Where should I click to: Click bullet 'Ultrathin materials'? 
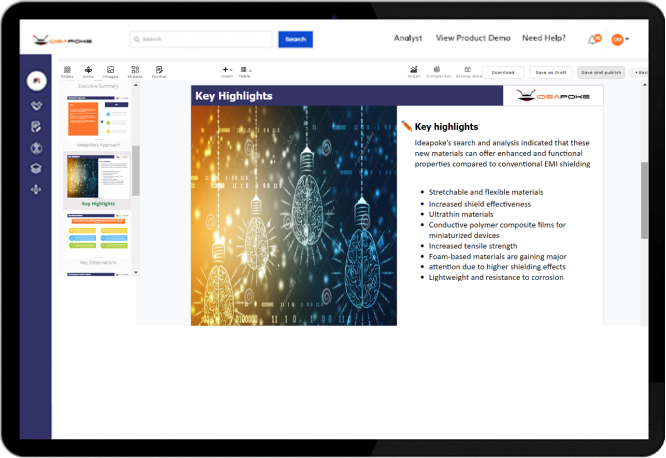point(461,214)
